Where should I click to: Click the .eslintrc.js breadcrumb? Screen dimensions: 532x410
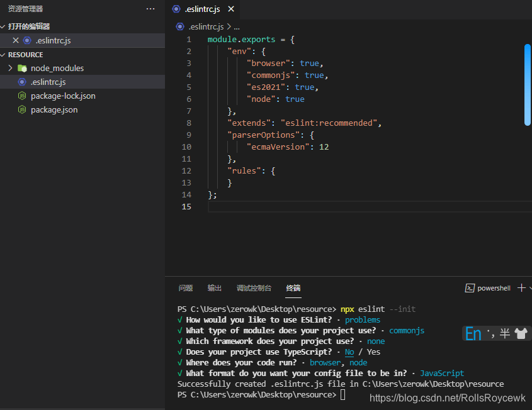click(206, 27)
